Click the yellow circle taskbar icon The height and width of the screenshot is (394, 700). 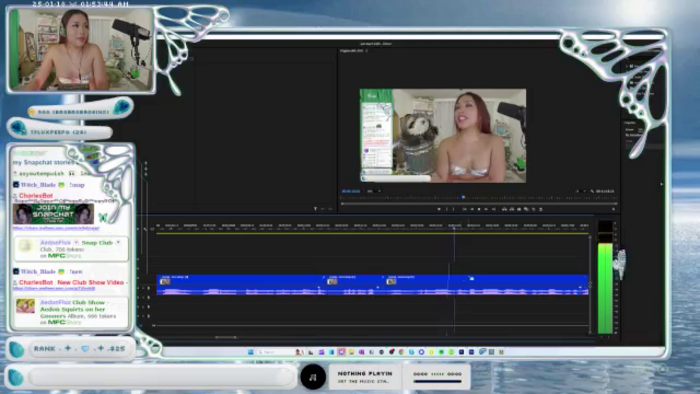431,352
